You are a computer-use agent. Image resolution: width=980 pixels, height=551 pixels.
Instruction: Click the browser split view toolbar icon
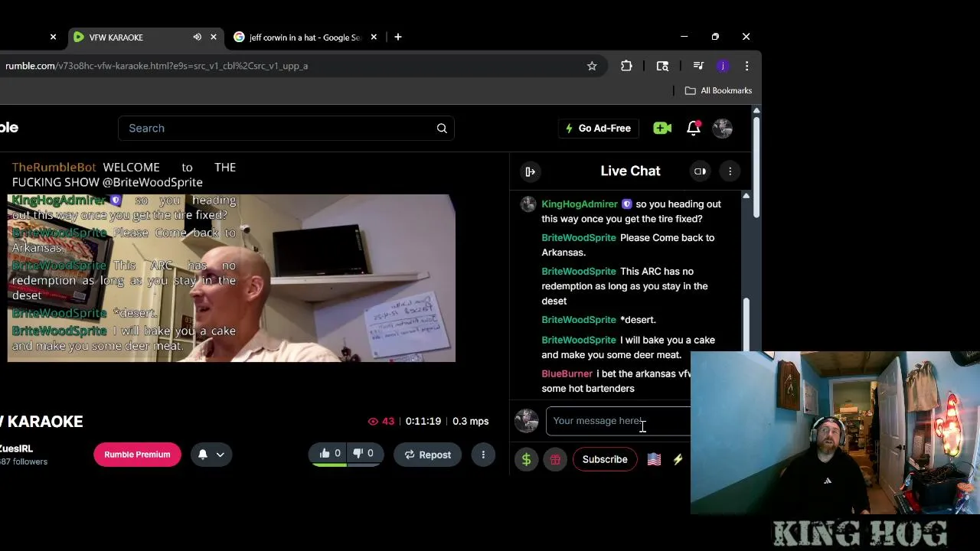(x=662, y=66)
